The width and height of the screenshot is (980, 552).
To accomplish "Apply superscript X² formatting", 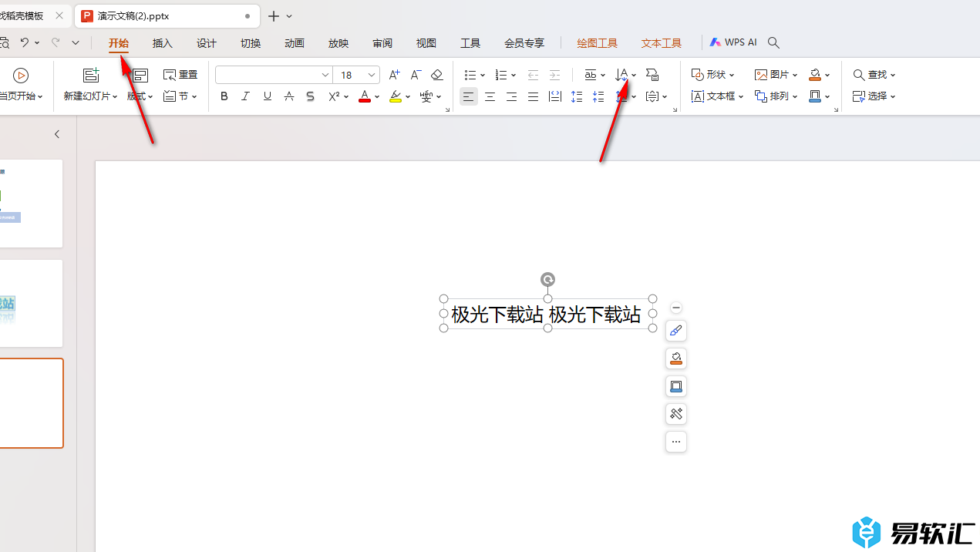I will (x=334, y=96).
